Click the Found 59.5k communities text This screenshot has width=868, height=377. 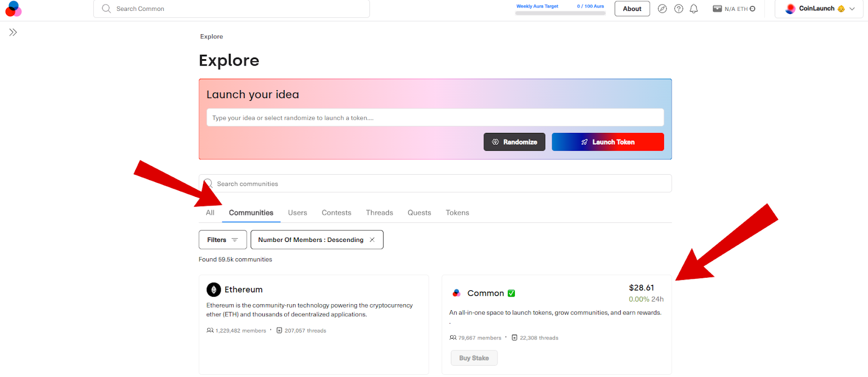pos(235,259)
